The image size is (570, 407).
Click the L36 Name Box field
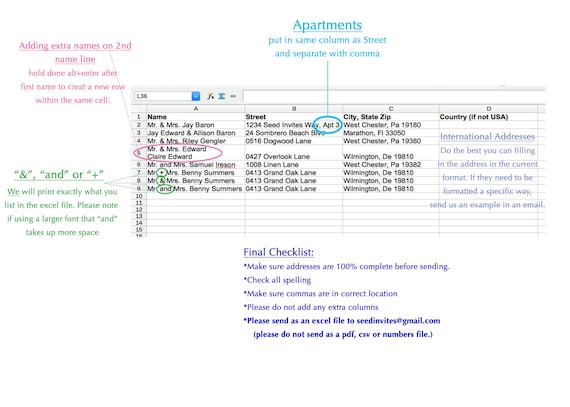coord(163,96)
